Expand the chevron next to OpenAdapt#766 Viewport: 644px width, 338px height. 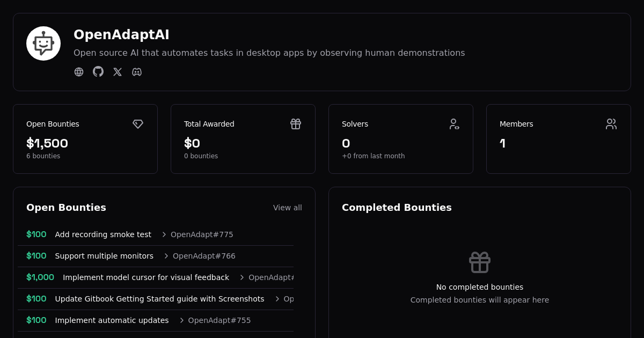(x=166, y=256)
